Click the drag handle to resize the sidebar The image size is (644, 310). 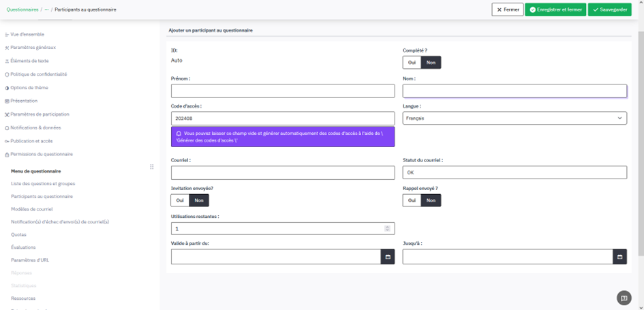tap(151, 167)
